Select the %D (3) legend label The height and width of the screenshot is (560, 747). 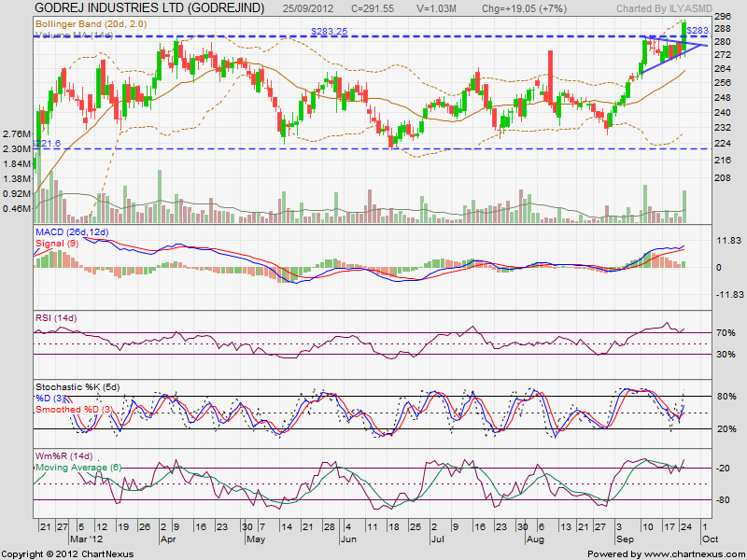50,399
